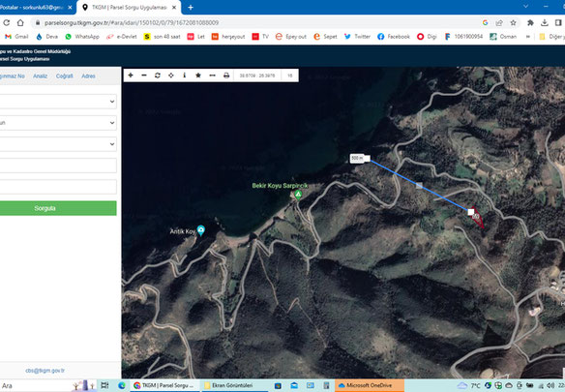Click the share page icon in address bar
Viewport: 565px width, 392px height.
(499, 22)
